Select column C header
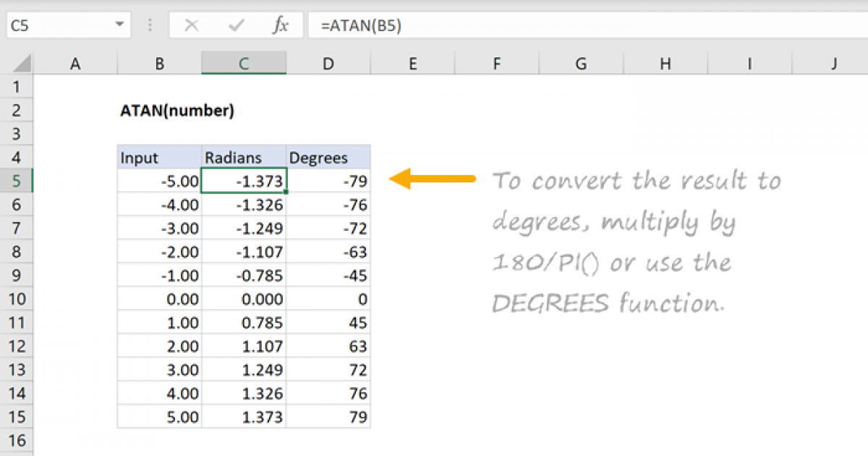 [244, 64]
